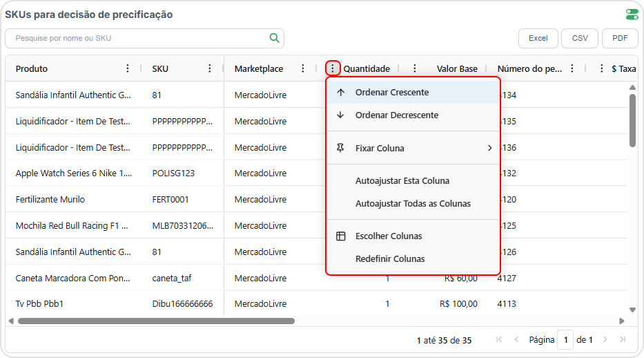Click the scroll right arrow of horizontal scrollbar
The width and height of the screenshot is (644, 358).
point(622,321)
